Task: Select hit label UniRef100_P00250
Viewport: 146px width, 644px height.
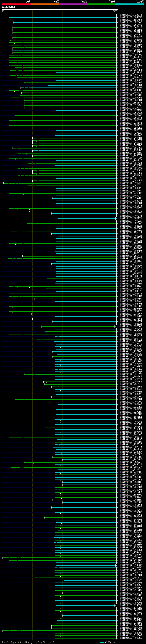Action: coord(131,638)
